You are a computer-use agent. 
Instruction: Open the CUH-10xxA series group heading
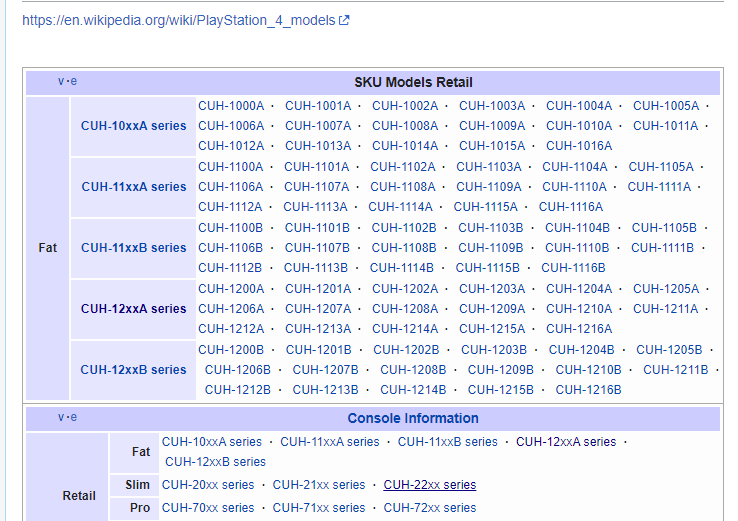click(x=134, y=126)
